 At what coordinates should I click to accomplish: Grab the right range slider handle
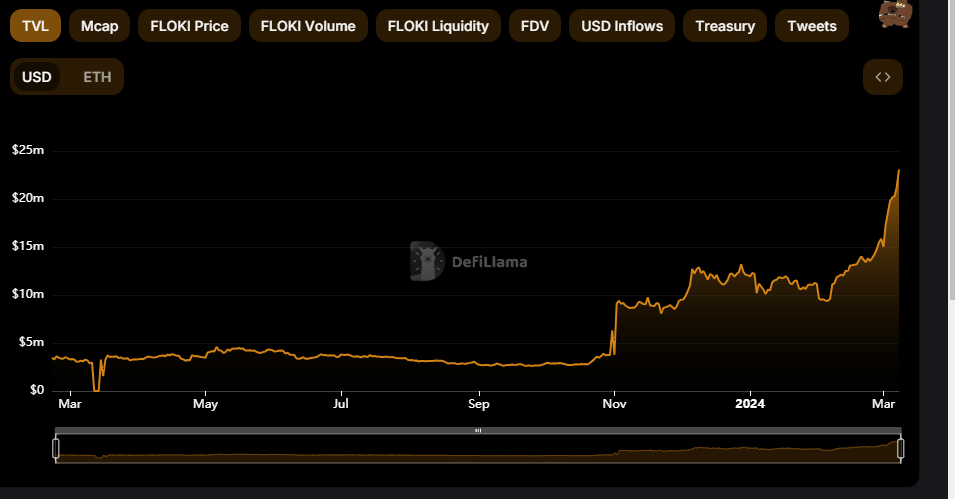[x=900, y=448]
